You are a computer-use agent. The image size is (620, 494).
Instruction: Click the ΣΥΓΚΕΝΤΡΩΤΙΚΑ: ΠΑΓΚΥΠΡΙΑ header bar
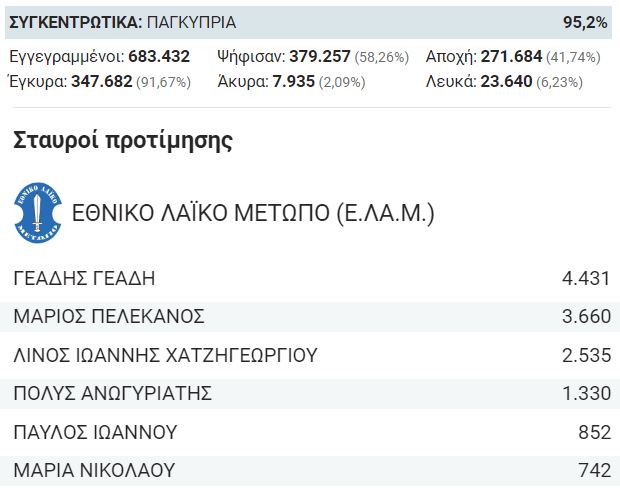click(308, 22)
